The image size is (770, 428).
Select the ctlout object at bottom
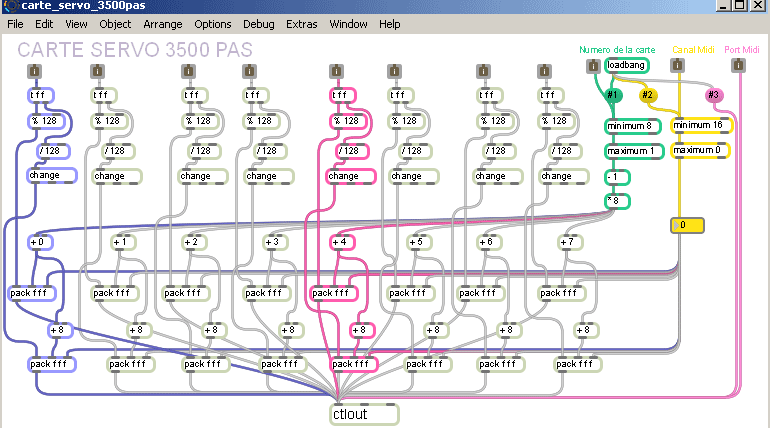click(364, 413)
